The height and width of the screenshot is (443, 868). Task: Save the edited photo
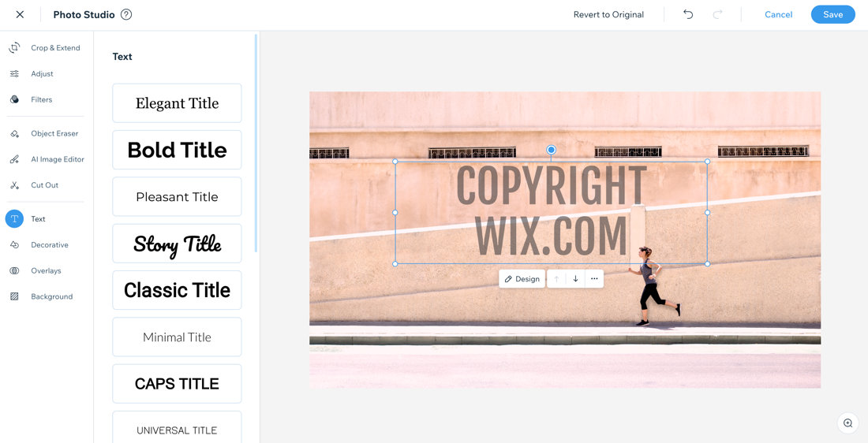coord(832,15)
